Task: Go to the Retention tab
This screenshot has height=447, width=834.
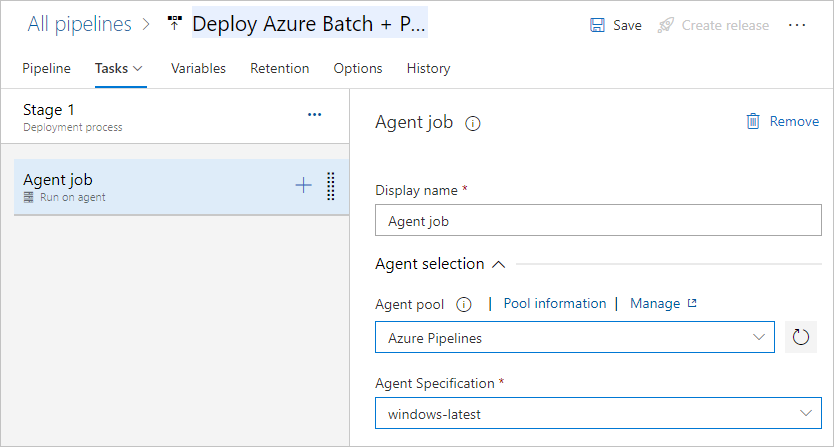Action: tap(280, 69)
